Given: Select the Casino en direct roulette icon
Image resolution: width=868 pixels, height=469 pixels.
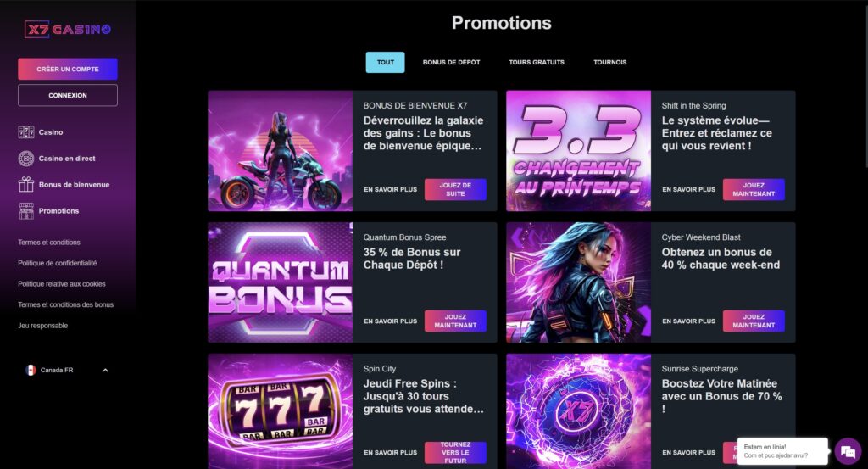Looking at the screenshot, I should click(x=26, y=159).
